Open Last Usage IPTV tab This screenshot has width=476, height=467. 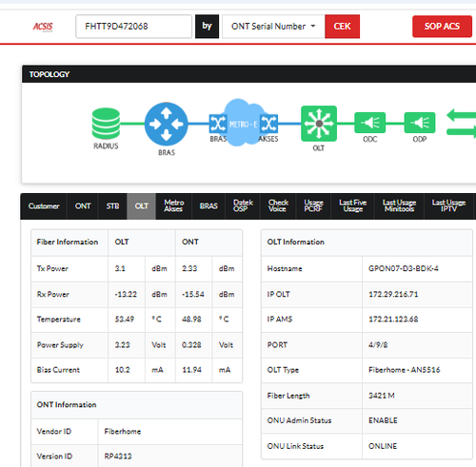pyautogui.click(x=448, y=206)
